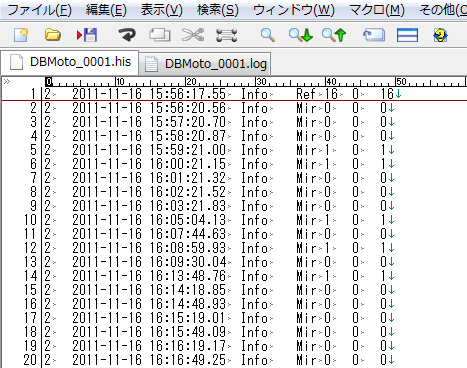Click timestamp 15:56:20.56
The width and height of the screenshot is (467, 368).
188,108
